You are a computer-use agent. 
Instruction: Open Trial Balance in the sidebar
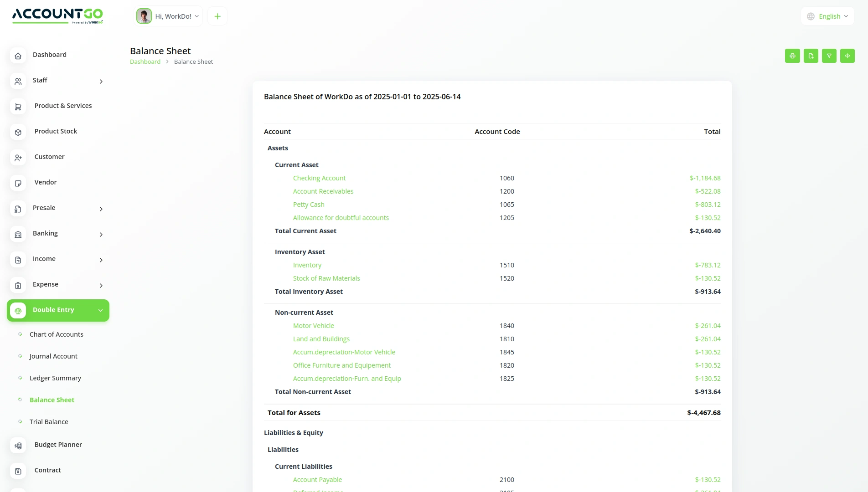coord(49,422)
